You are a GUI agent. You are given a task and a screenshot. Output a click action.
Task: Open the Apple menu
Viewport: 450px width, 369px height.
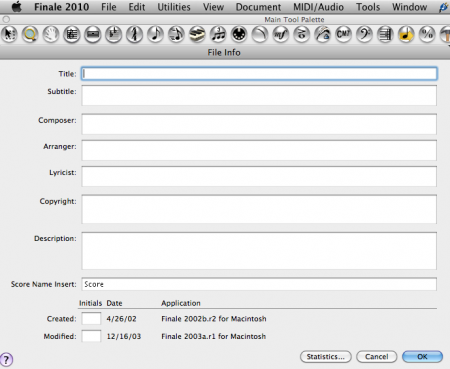pyautogui.click(x=16, y=7)
